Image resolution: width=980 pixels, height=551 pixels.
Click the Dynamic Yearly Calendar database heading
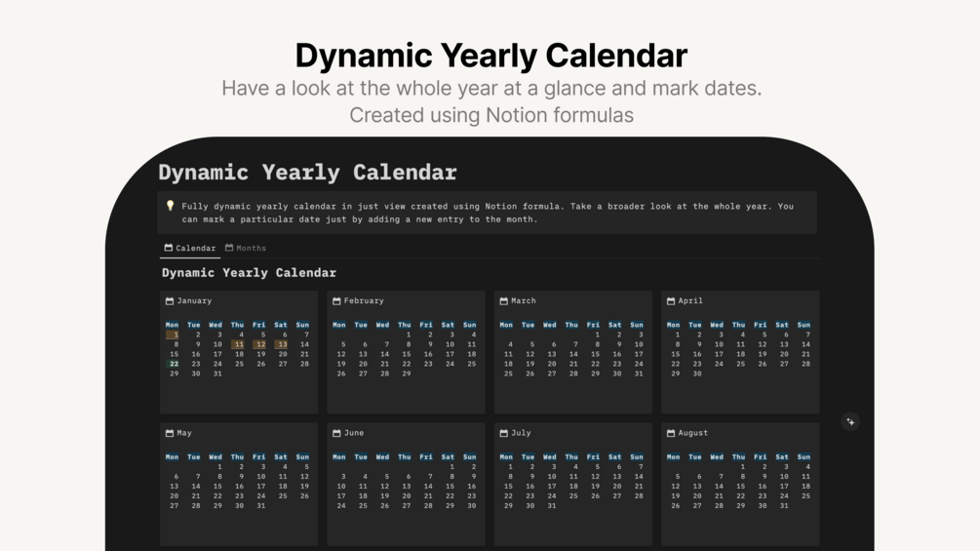tap(249, 273)
